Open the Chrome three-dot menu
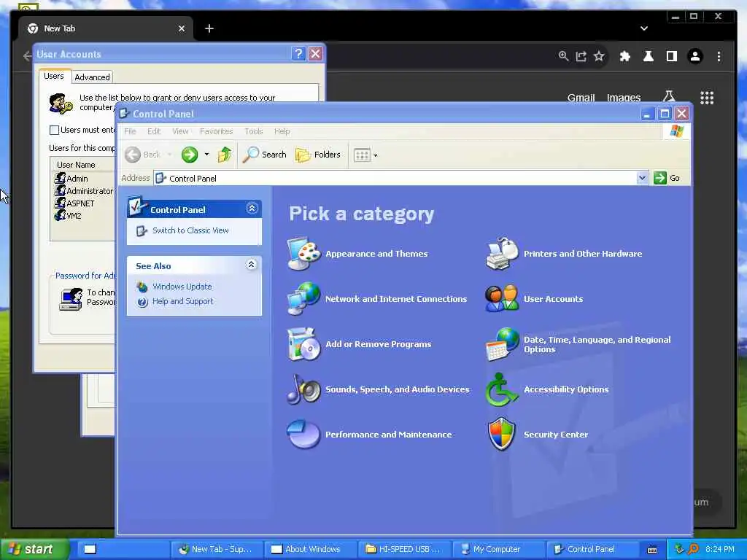 coord(719,57)
